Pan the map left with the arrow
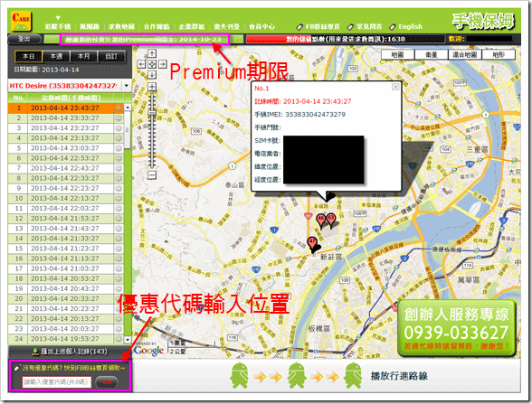Image resolution: width=532 pixels, height=404 pixels. click(141, 63)
